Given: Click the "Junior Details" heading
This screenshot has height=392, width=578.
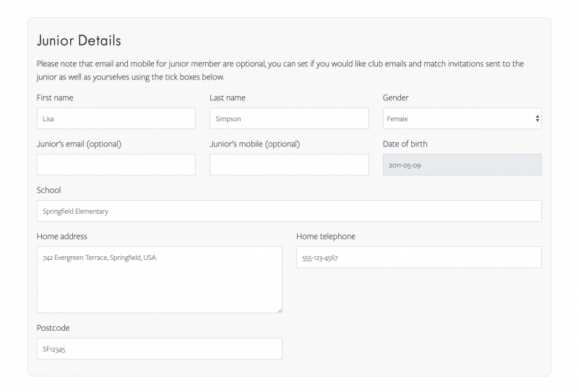Looking at the screenshot, I should 79,40.
